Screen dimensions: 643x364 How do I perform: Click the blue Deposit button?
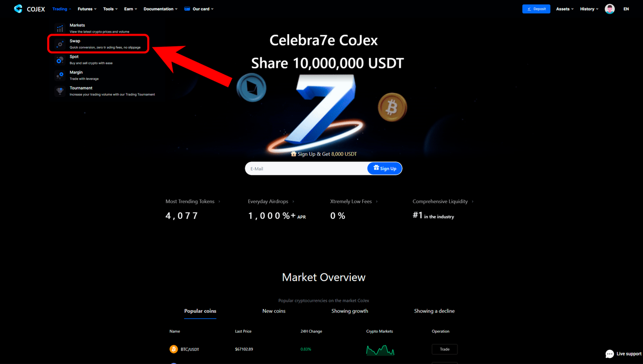click(x=536, y=9)
